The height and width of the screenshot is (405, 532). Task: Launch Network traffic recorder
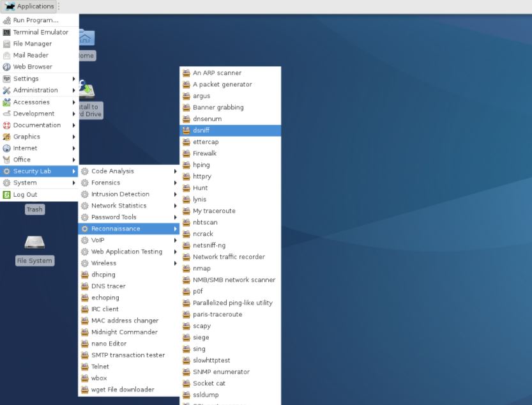point(231,257)
